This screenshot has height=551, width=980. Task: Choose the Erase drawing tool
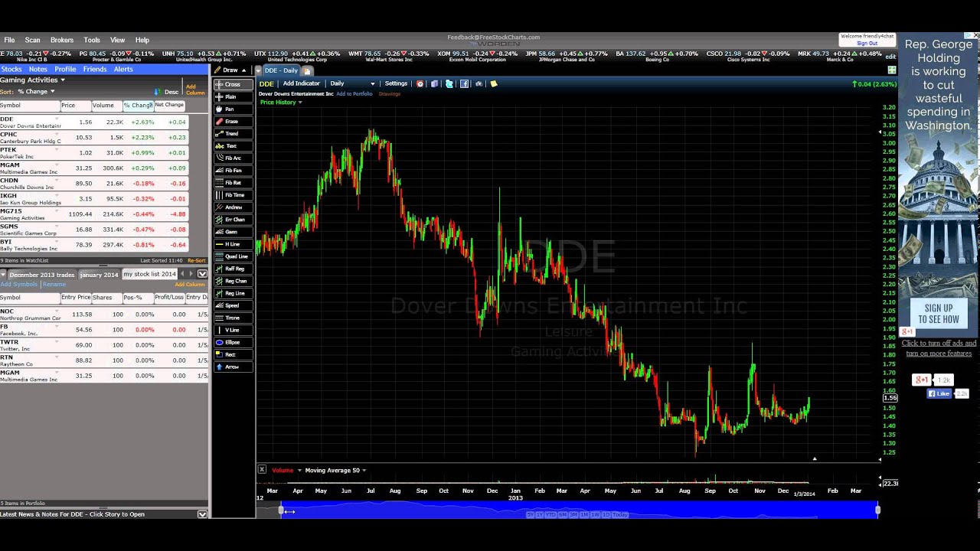pos(233,122)
